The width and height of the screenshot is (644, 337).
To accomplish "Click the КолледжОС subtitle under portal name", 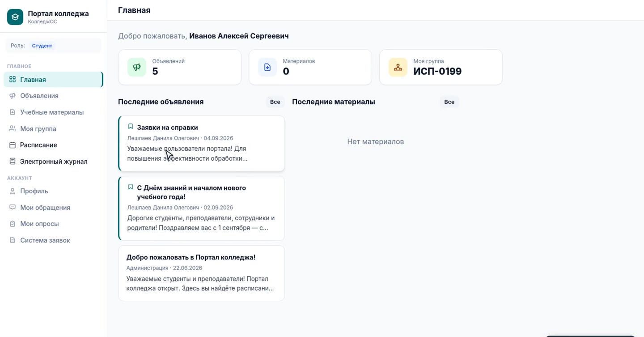I will point(42,21).
